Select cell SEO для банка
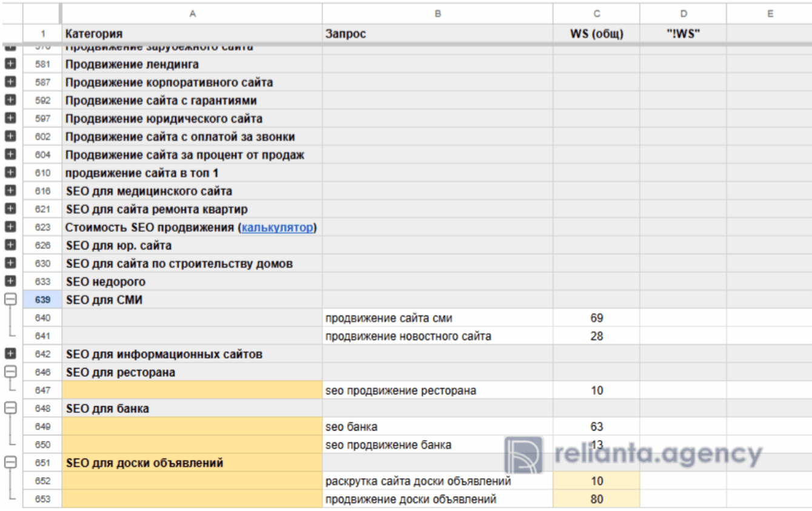Screen dimensions: 812x511 (x=192, y=409)
